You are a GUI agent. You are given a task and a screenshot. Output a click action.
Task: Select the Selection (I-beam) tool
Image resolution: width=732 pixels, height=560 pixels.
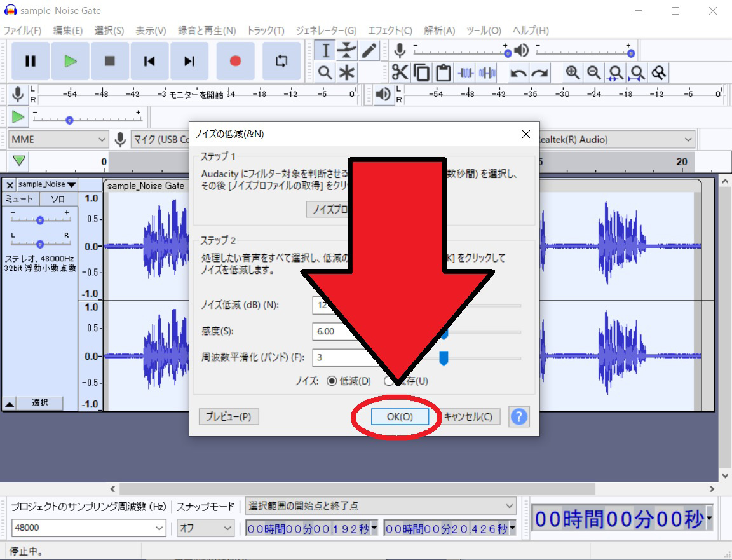[325, 50]
